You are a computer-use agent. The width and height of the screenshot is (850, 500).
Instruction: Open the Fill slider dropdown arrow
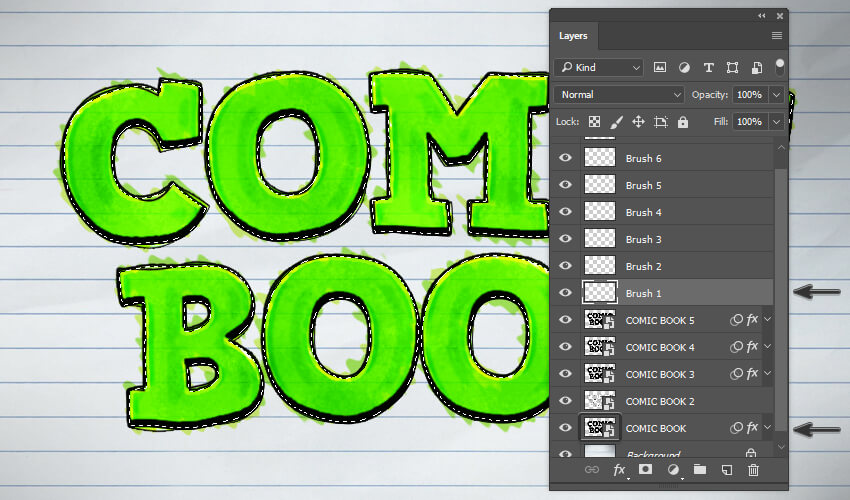click(x=776, y=121)
